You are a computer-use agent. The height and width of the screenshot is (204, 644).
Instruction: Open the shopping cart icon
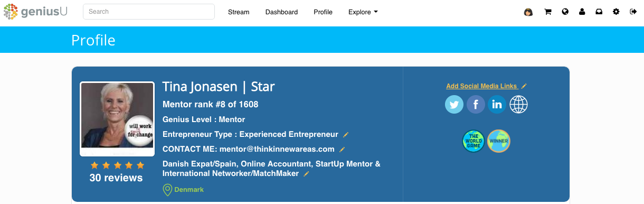[548, 12]
